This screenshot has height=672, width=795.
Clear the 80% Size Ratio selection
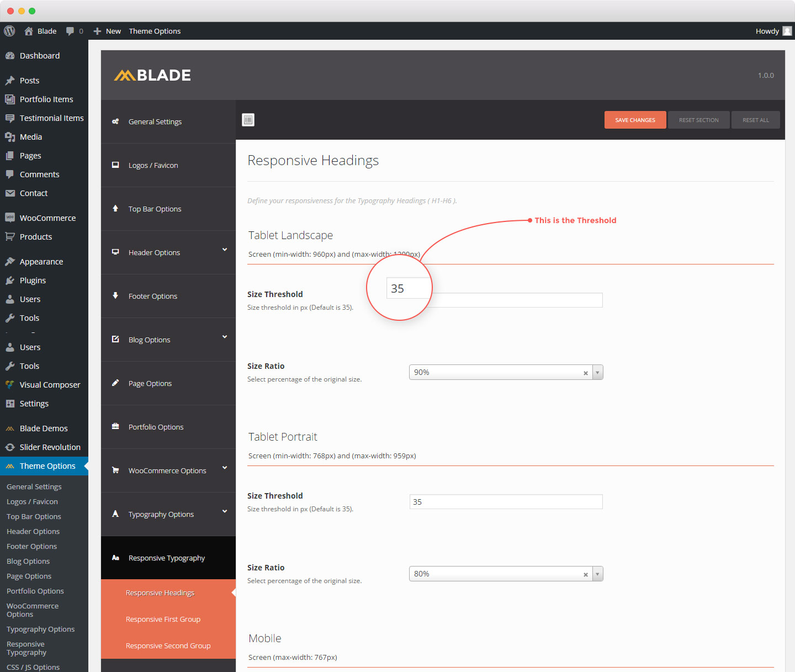click(x=585, y=574)
